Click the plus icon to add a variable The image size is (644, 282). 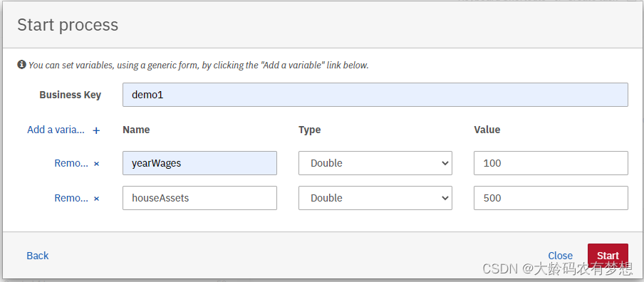coord(96,130)
